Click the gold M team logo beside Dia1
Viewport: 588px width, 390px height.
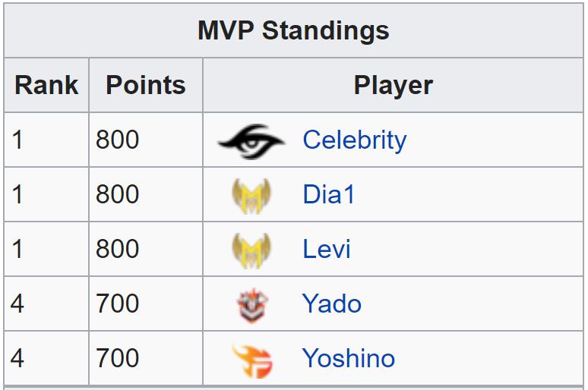point(251,196)
